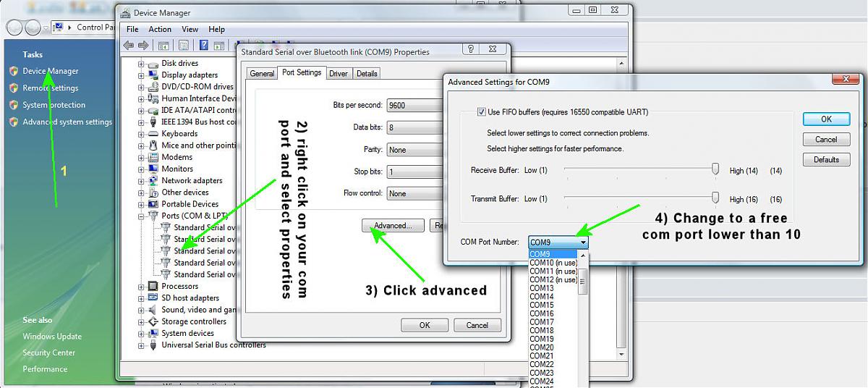The width and height of the screenshot is (868, 388).
Task: Click the Receive Buffer slider handle
Action: [x=715, y=169]
